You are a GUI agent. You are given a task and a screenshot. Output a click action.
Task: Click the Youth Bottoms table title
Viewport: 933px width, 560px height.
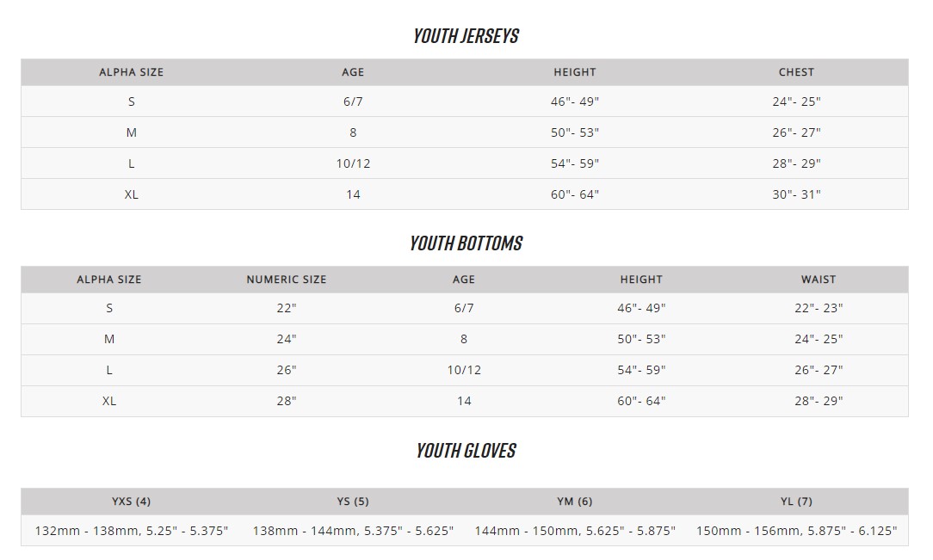tap(466, 243)
